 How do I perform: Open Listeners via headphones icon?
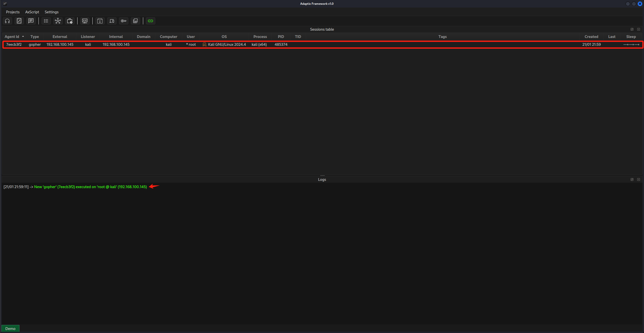[x=7, y=21]
